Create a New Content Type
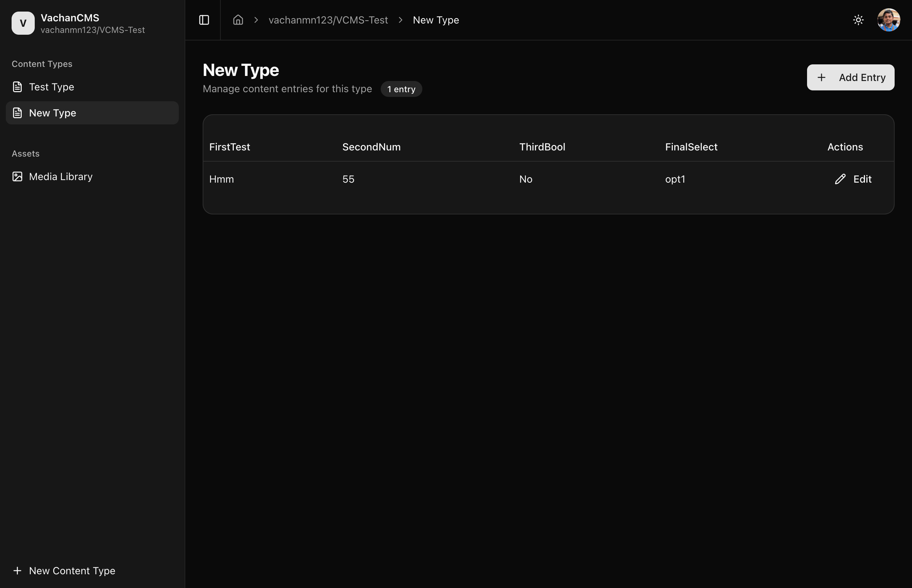The width and height of the screenshot is (912, 588). 72,570
